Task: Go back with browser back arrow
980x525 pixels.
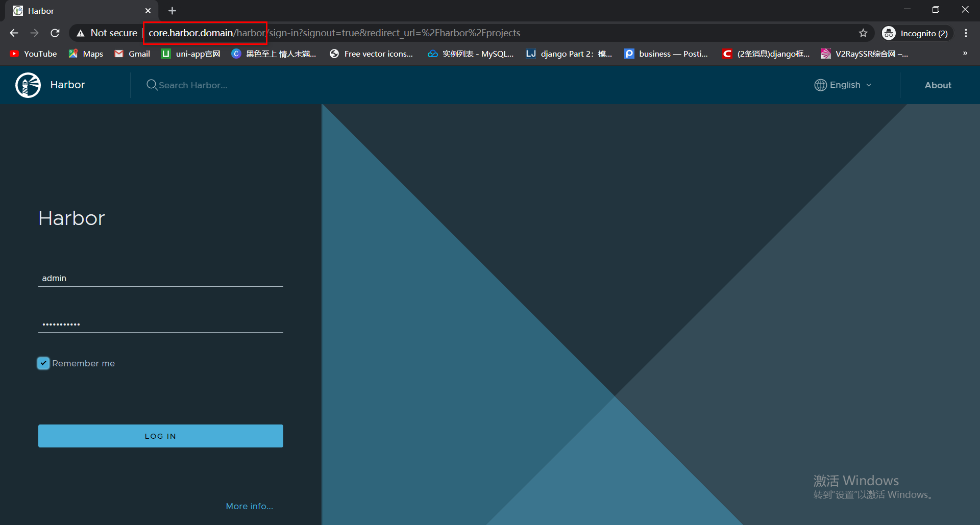Action: 14,33
